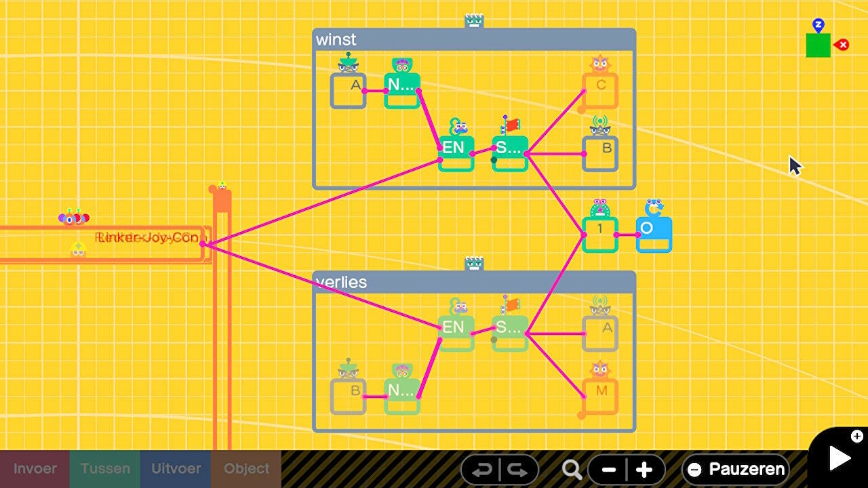The width and height of the screenshot is (868, 488).
Task: Select the orange M nodon in verlies
Action: pos(600,396)
